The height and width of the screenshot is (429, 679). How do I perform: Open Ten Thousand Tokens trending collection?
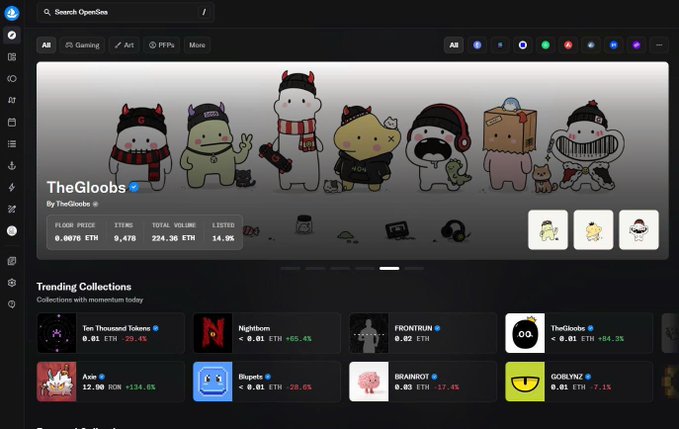111,333
